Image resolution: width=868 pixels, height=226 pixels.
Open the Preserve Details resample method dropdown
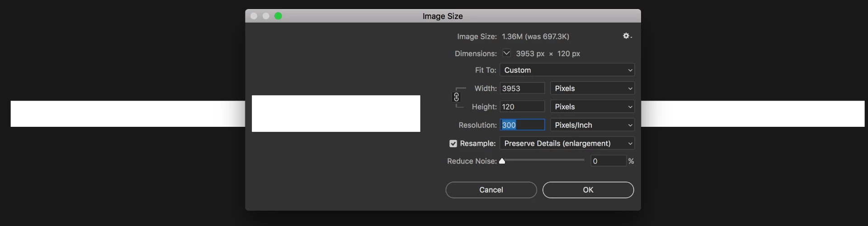coord(567,144)
